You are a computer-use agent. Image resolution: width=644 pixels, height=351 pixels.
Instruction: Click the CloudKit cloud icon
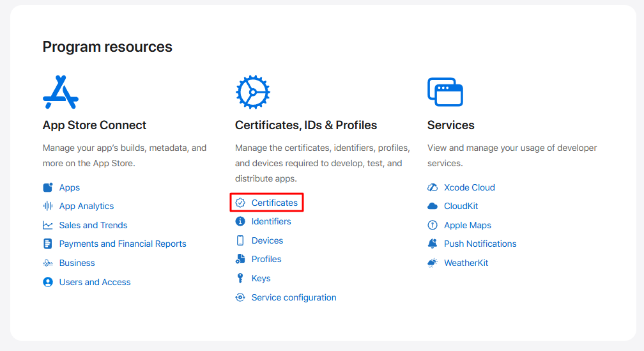point(433,206)
